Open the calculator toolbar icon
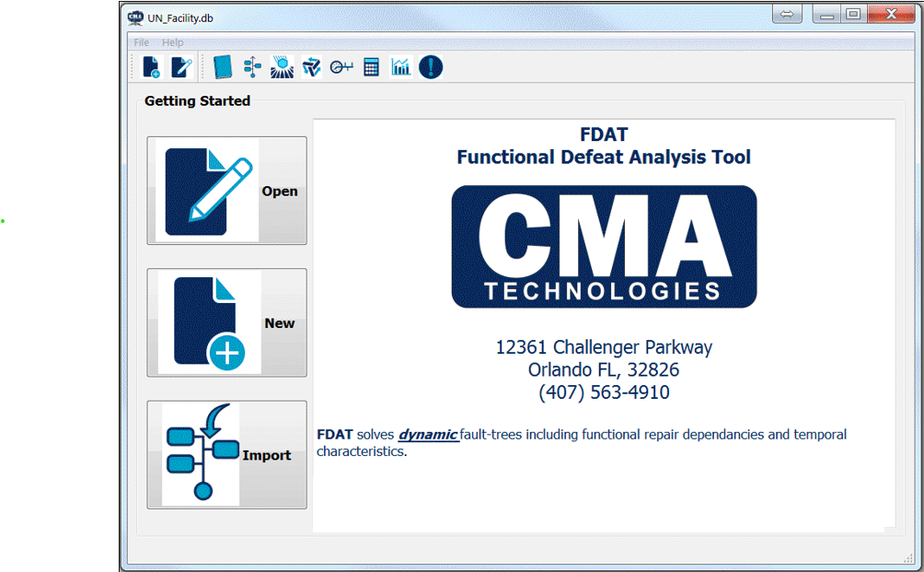The image size is (924, 572). tap(371, 66)
